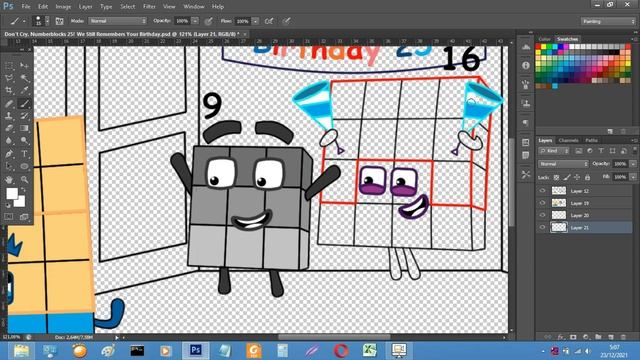Change the screen mode
Image resolution: width=640 pixels, height=360 pixels.
24,217
